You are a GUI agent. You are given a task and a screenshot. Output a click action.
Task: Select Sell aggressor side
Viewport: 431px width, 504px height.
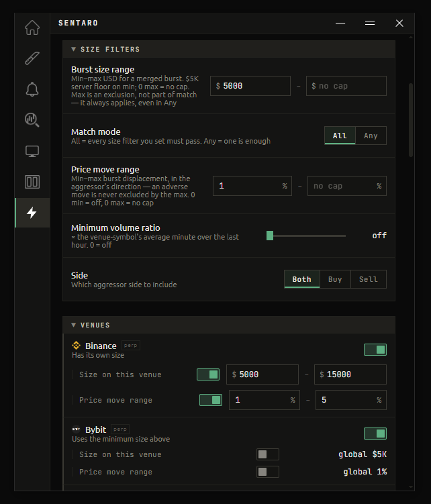point(369,279)
